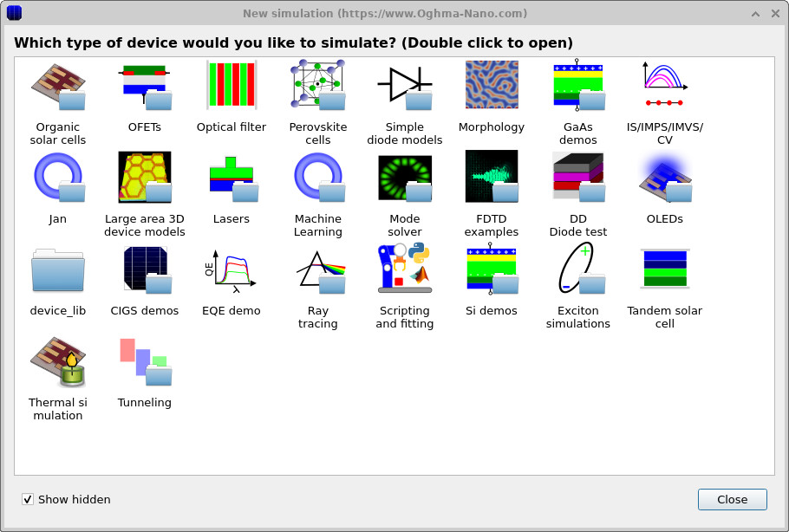Open the GaAs demos
This screenshot has width=789, height=532.
[578, 84]
